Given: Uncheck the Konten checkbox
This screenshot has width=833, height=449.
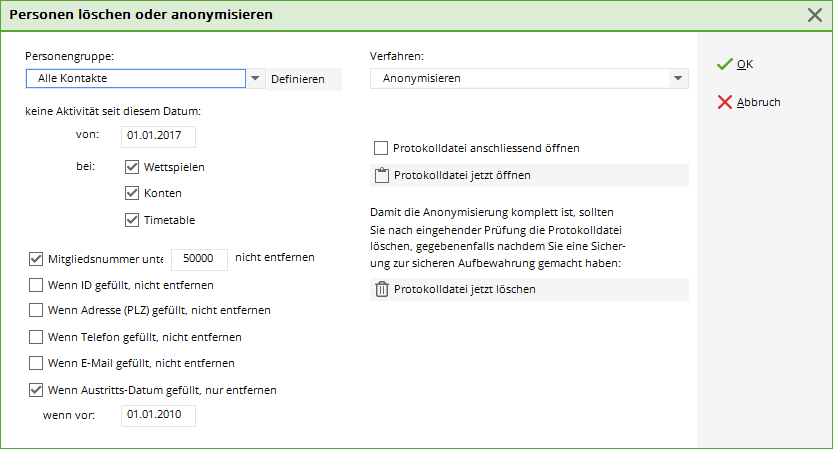Looking at the screenshot, I should tap(133, 193).
